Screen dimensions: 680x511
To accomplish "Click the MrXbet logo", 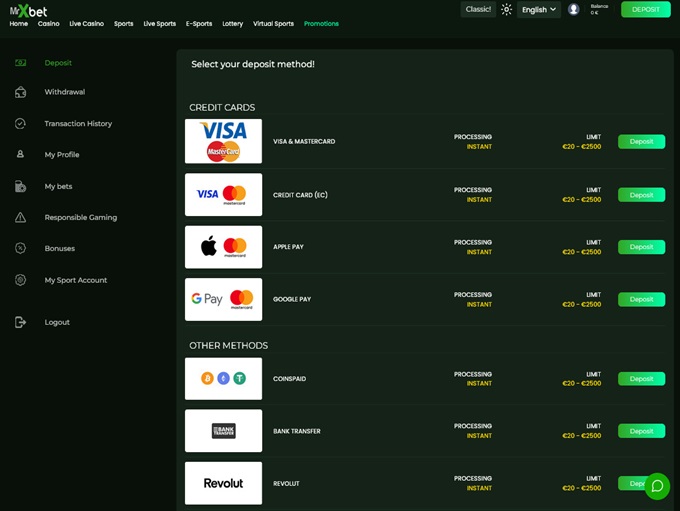I will tap(28, 9).
